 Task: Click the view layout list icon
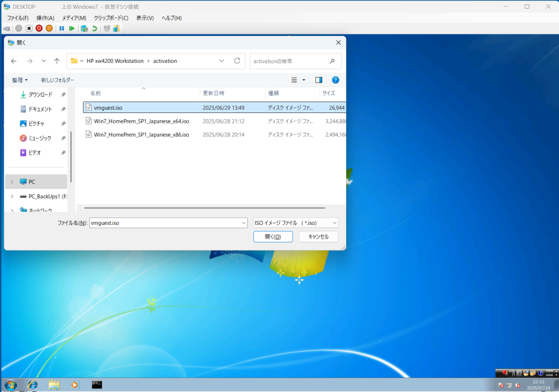tap(294, 80)
